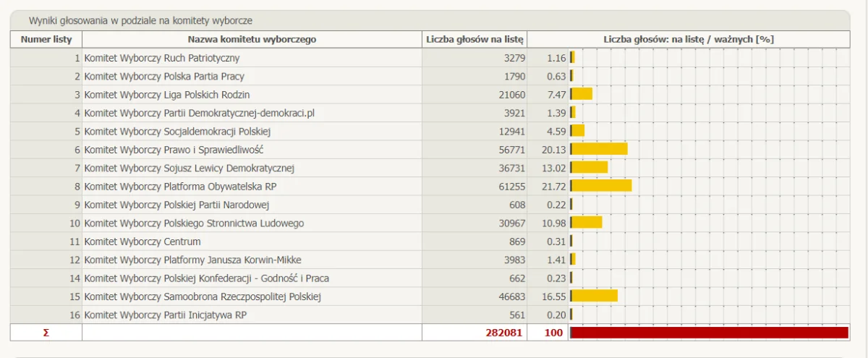
Task: Select 'Komitet Wyborczy Liga Polskich Rodzin'
Action: coord(167,95)
